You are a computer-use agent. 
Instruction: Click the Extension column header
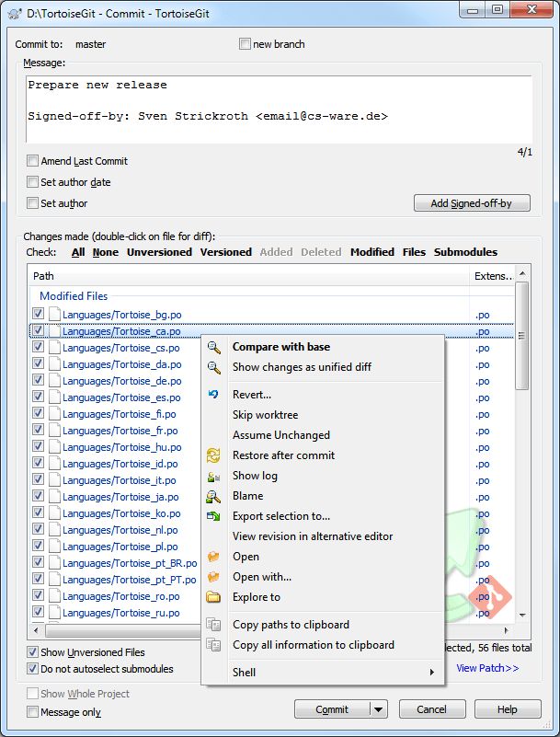click(x=492, y=276)
